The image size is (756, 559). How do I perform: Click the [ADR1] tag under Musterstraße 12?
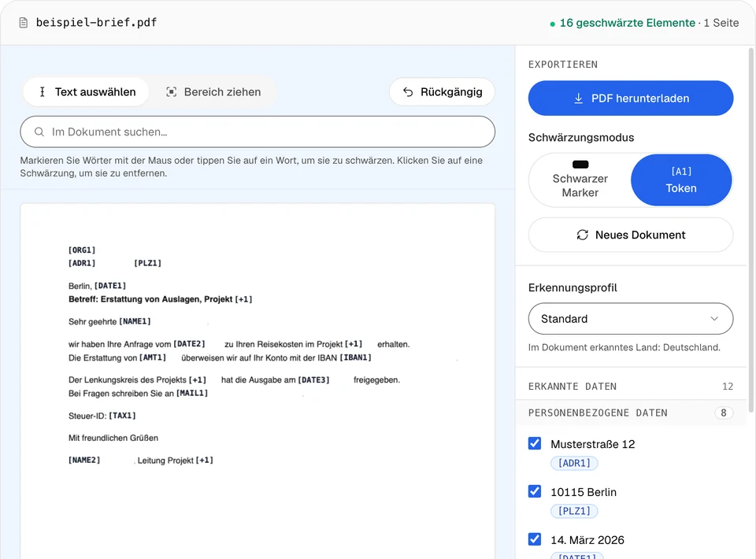point(574,463)
